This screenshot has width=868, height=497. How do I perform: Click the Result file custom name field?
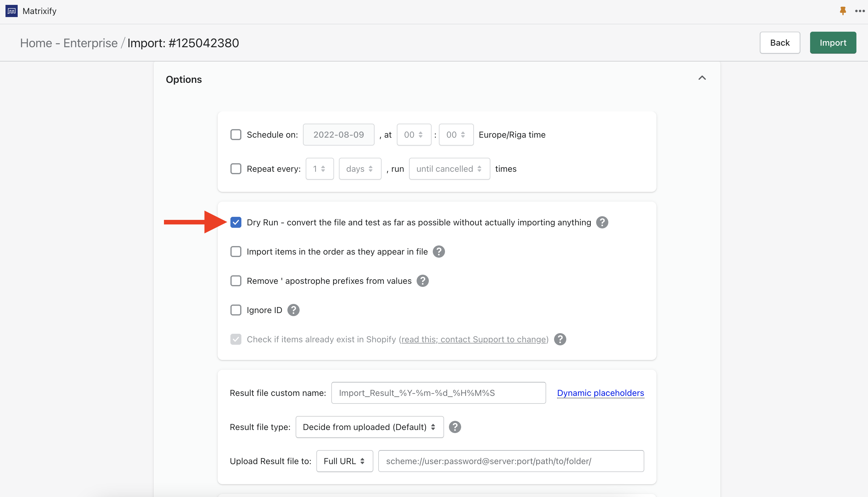pyautogui.click(x=438, y=393)
